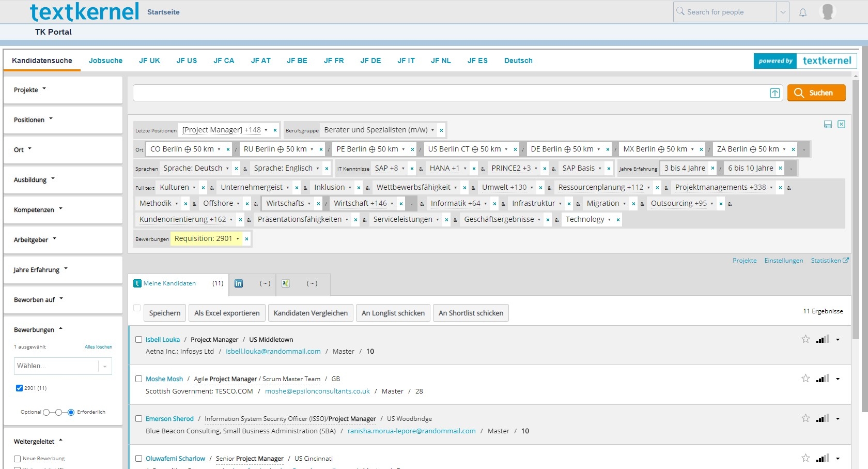The width and height of the screenshot is (868, 469).
Task: Select the Erforderlich radio option
Action: tap(71, 412)
